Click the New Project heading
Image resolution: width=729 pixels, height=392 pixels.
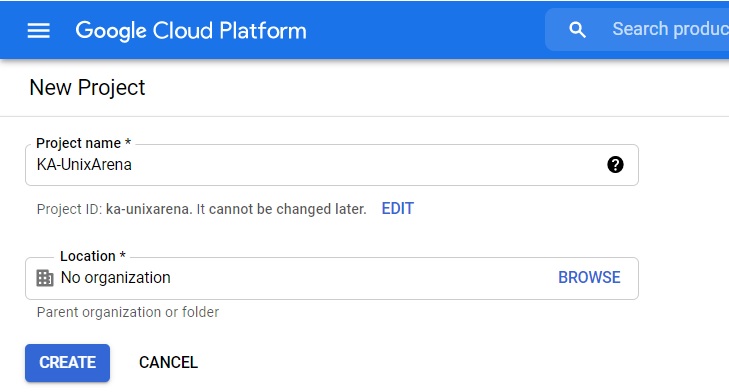pos(87,87)
